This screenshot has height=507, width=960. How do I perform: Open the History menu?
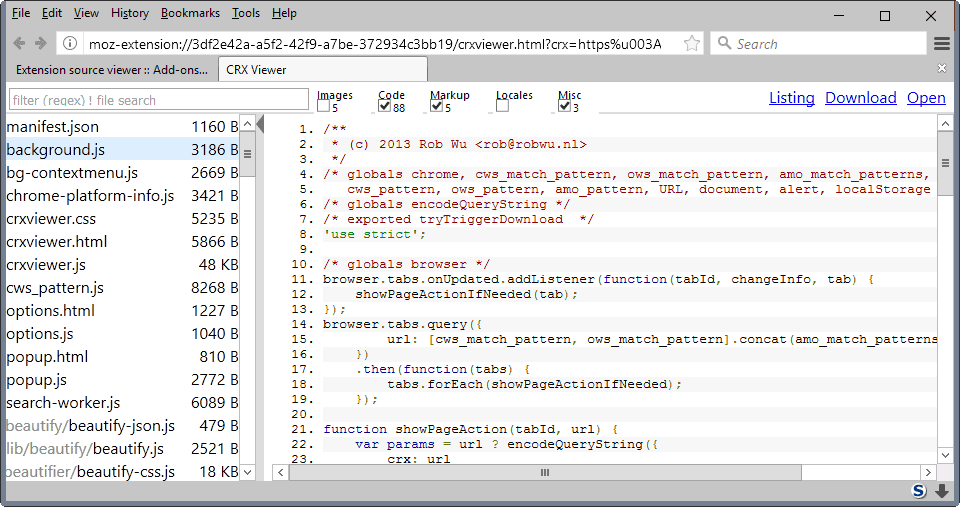coord(130,13)
